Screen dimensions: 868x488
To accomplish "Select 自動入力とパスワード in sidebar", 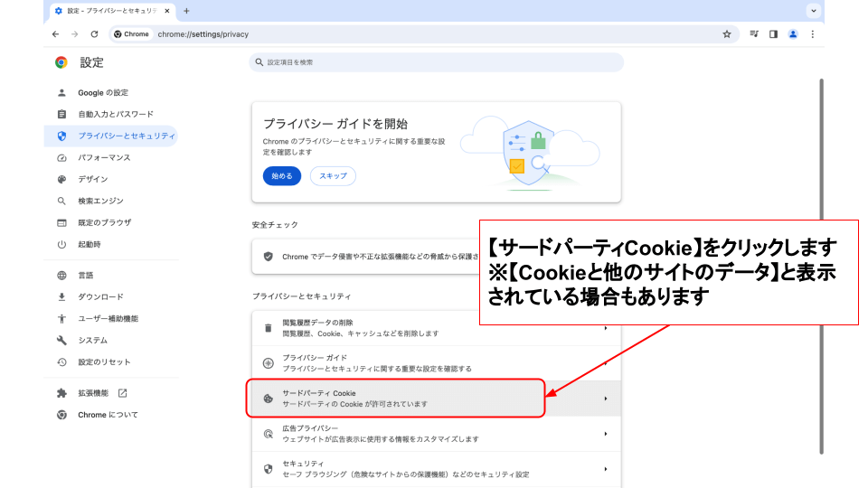I will (115, 114).
